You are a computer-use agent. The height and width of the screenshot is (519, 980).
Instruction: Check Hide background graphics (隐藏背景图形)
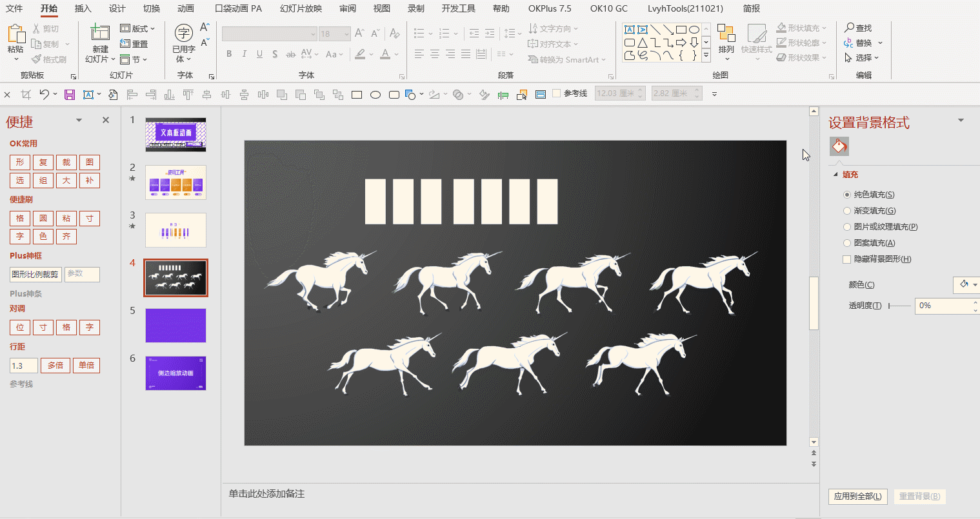coord(846,259)
